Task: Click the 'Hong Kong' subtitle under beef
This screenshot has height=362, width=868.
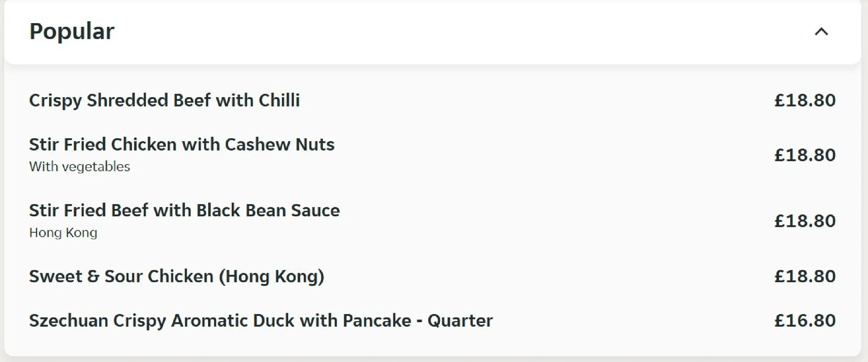Action: (x=63, y=233)
